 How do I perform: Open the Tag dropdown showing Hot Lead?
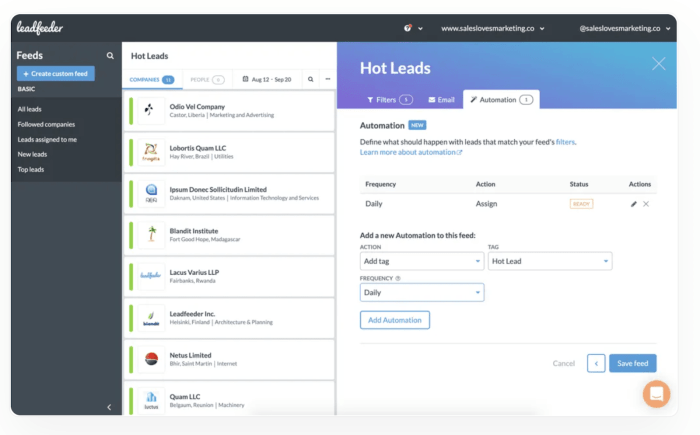click(550, 261)
